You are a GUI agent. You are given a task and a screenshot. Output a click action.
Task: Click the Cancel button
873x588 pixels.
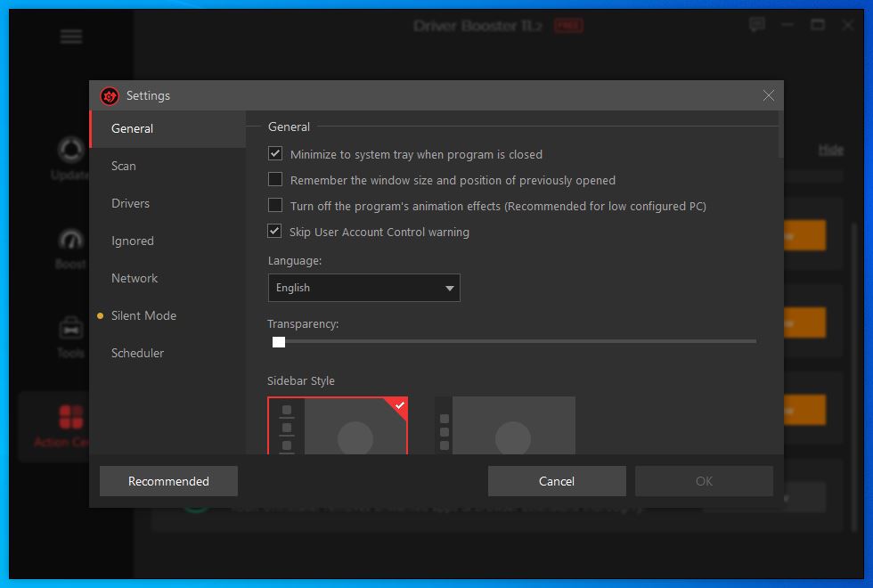pyautogui.click(x=557, y=481)
